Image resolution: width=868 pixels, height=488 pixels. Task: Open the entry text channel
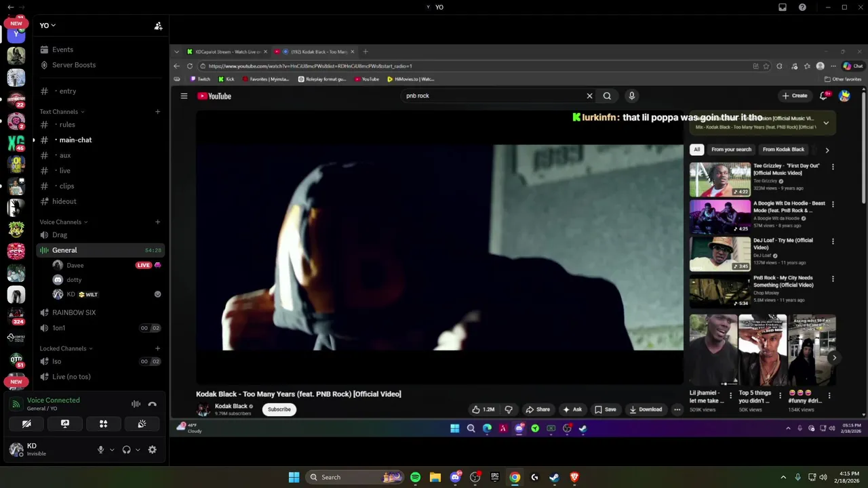(x=66, y=91)
